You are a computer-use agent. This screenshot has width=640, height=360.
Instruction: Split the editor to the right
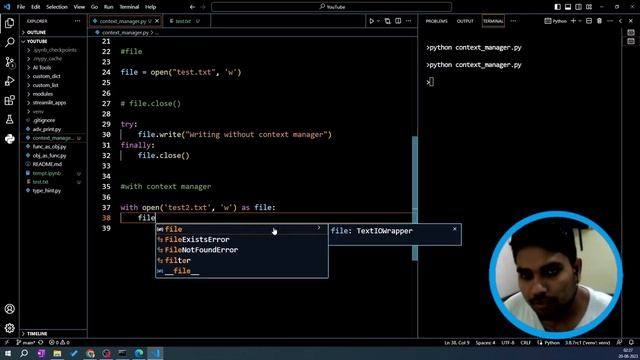coord(398,21)
